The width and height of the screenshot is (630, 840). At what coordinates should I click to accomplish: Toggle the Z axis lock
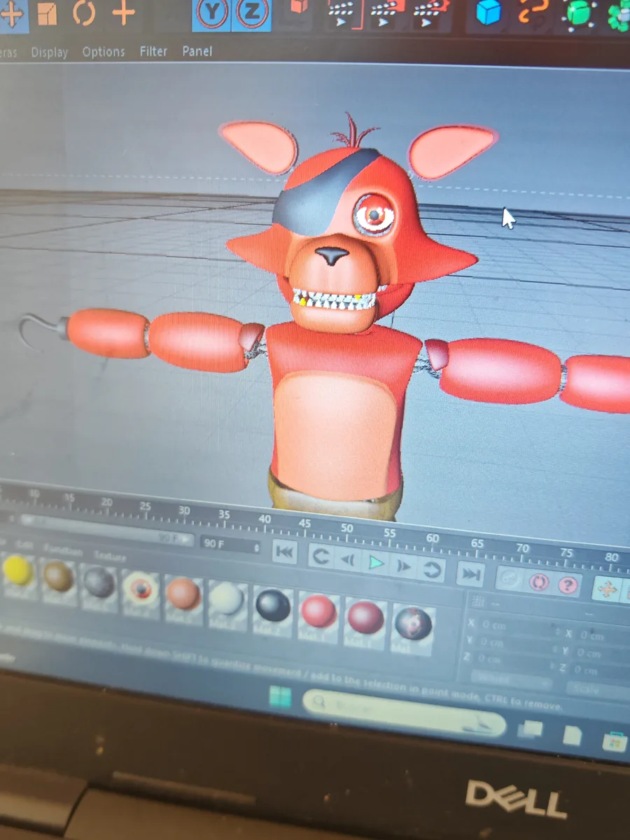click(251, 13)
